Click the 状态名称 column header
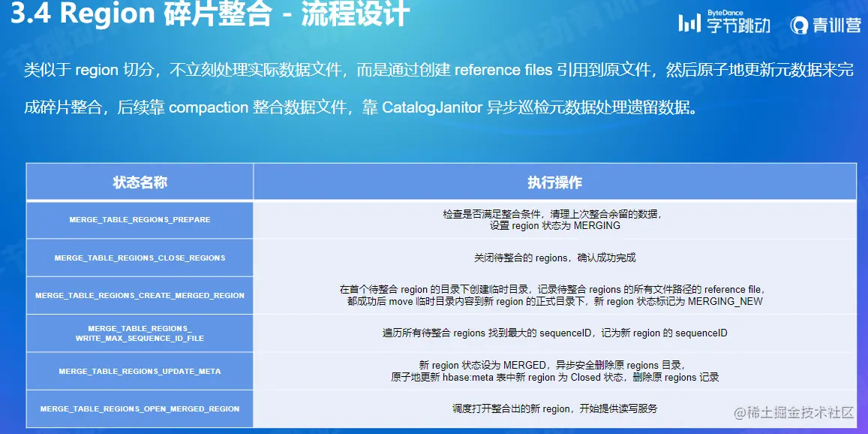 (x=140, y=182)
